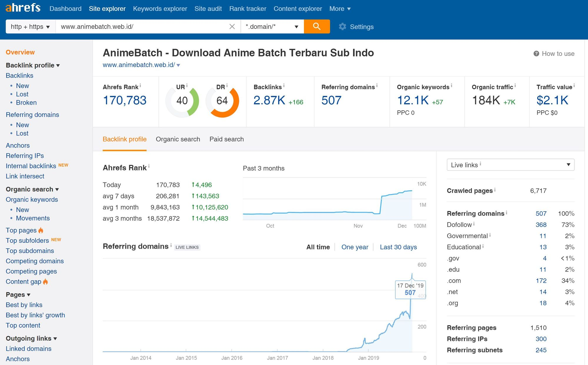The width and height of the screenshot is (588, 365).
Task: Click the info icon next to Ahrefs Rank metric
Action: point(140,86)
